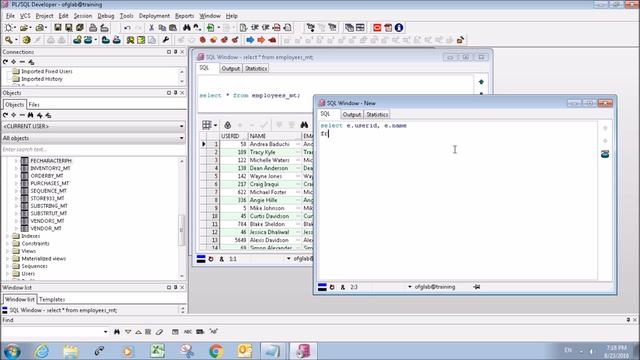640x360 pixels.
Task: Open the grid view dropdown in the results toolbar
Action: (215, 125)
